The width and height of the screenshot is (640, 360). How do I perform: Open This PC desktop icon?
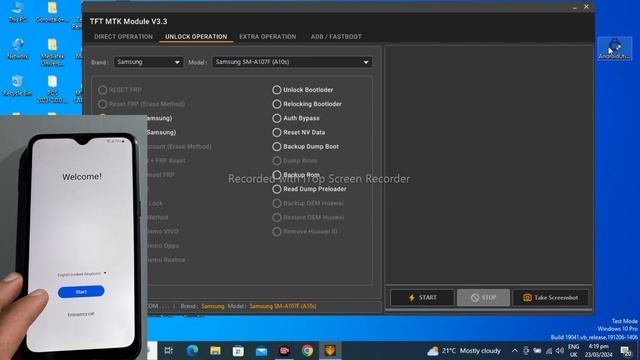click(18, 11)
